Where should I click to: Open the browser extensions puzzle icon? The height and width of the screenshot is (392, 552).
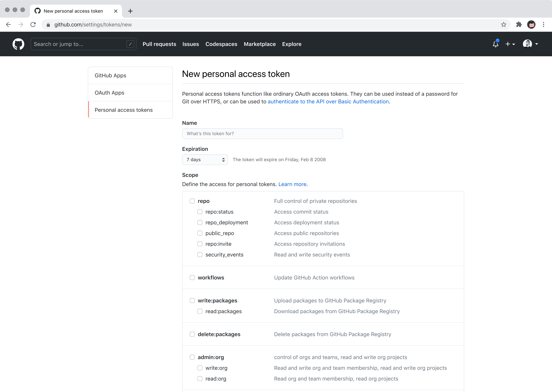coord(519,24)
